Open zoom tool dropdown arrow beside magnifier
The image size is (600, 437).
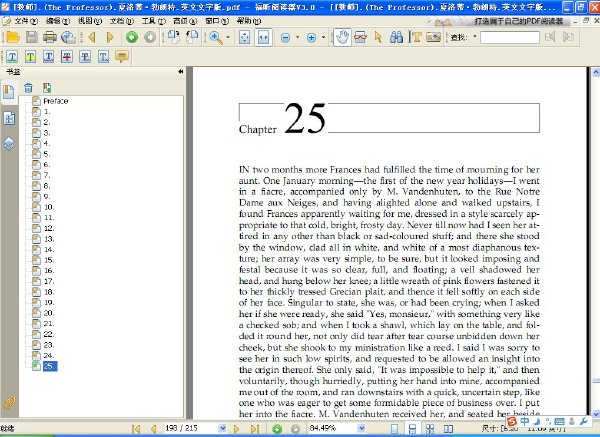point(228,37)
